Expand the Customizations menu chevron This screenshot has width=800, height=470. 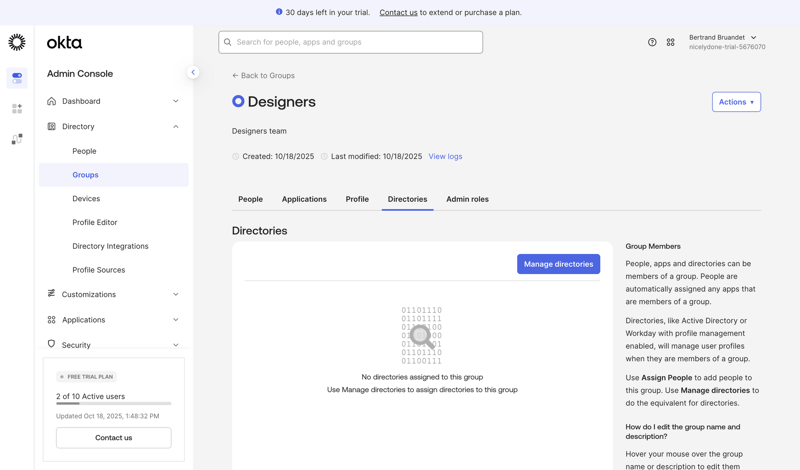click(176, 294)
